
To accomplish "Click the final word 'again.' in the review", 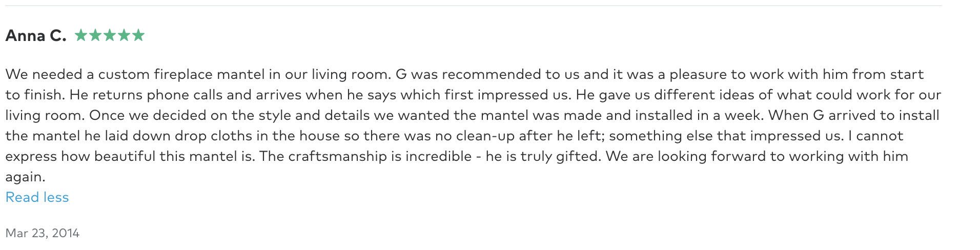I will (x=26, y=177).
